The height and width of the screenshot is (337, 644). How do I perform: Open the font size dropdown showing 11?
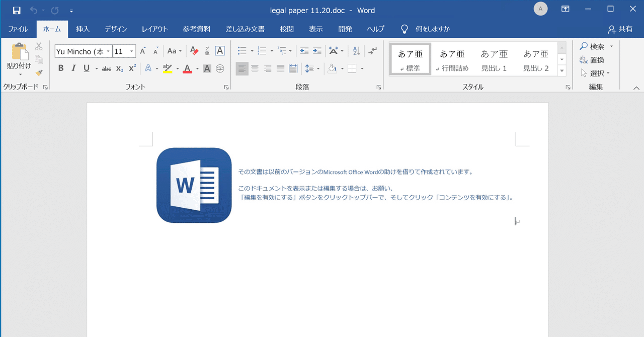(132, 51)
